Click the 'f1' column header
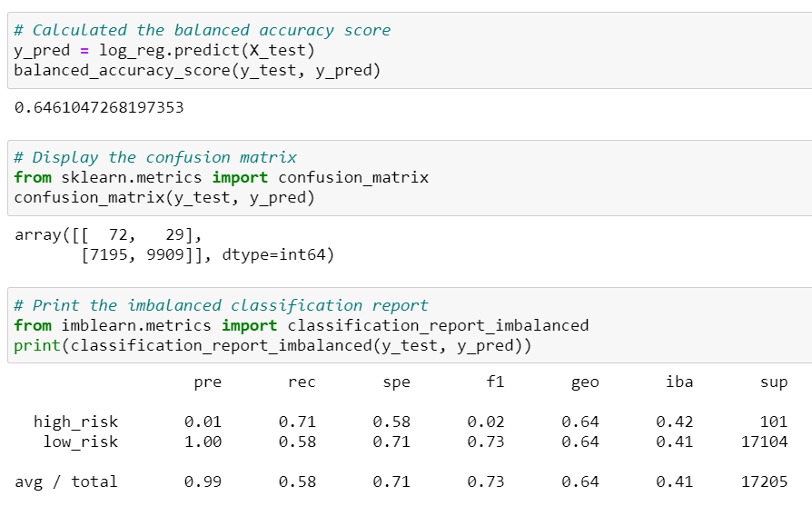812x526 pixels. (x=496, y=382)
